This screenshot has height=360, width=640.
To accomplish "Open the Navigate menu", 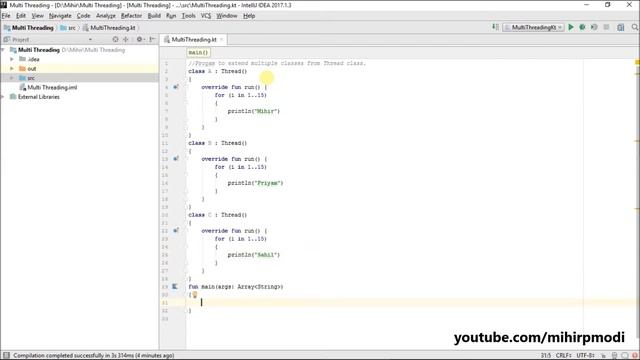I will tap(60, 16).
